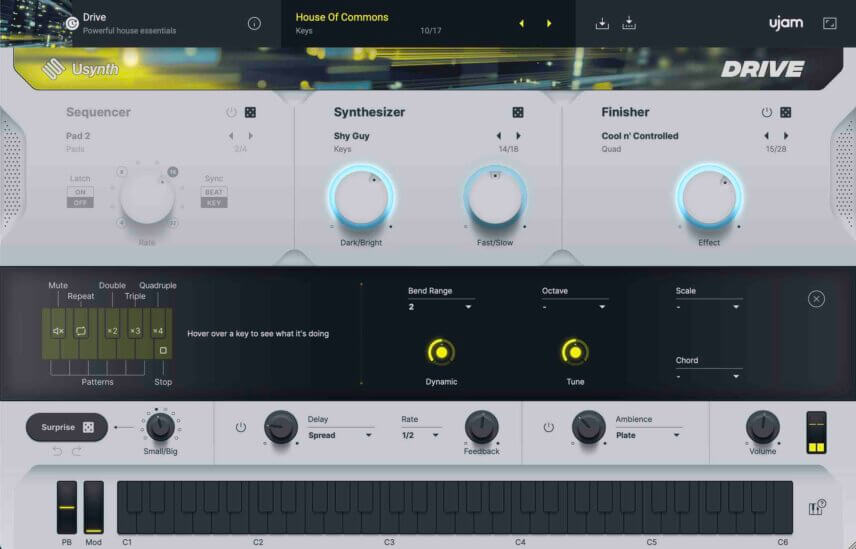Viewport: 856px width, 549px height.
Task: Click the Small/Big surprise amount knob
Action: point(160,427)
